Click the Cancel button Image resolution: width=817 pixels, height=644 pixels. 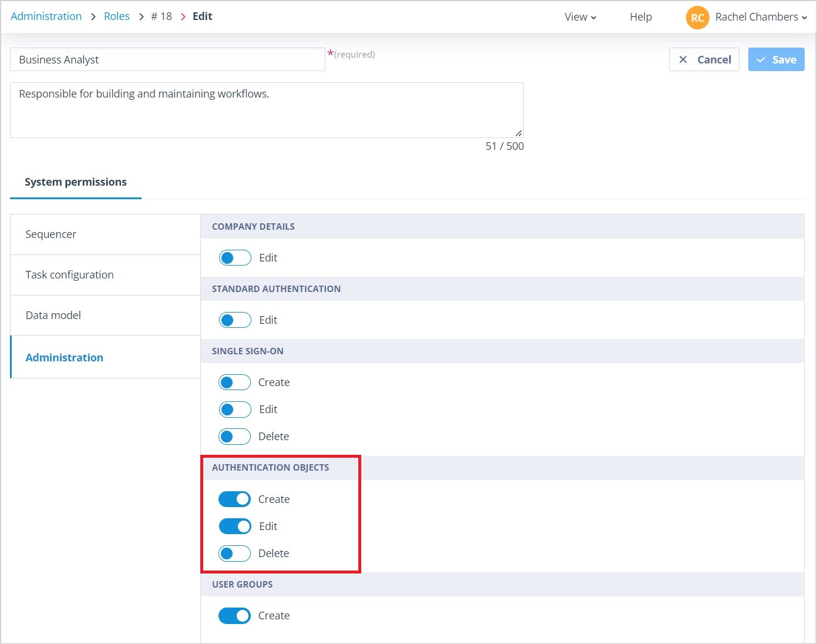coord(704,59)
